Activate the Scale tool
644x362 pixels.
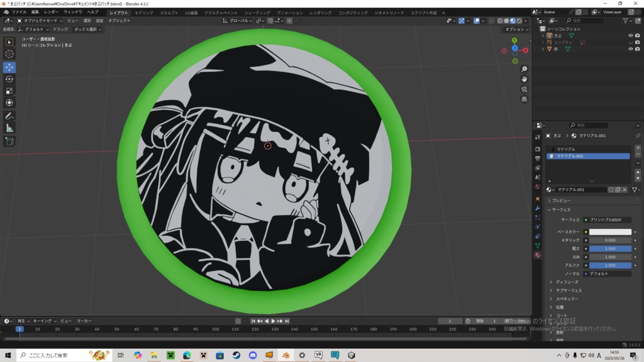(x=9, y=91)
